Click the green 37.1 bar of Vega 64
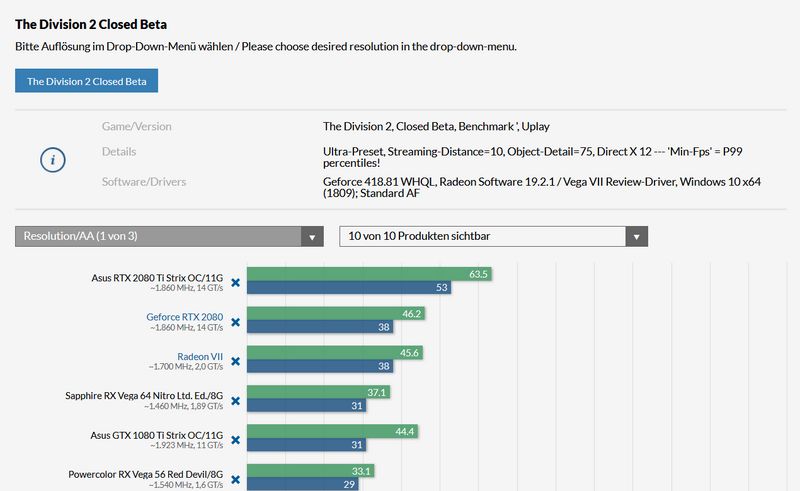 pyautogui.click(x=318, y=392)
